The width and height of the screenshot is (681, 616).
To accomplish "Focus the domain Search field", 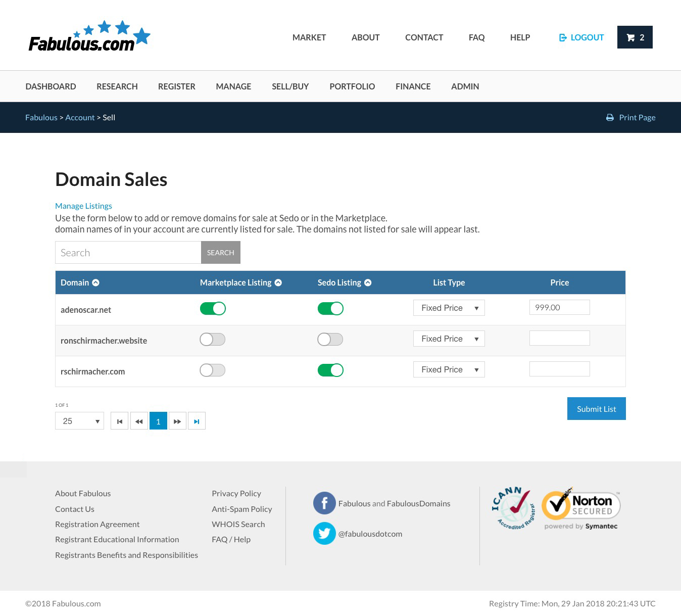I will tap(128, 253).
